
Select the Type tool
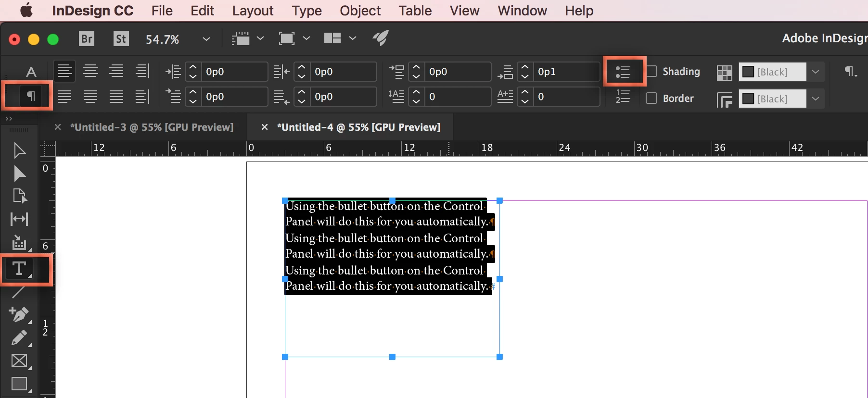point(19,269)
